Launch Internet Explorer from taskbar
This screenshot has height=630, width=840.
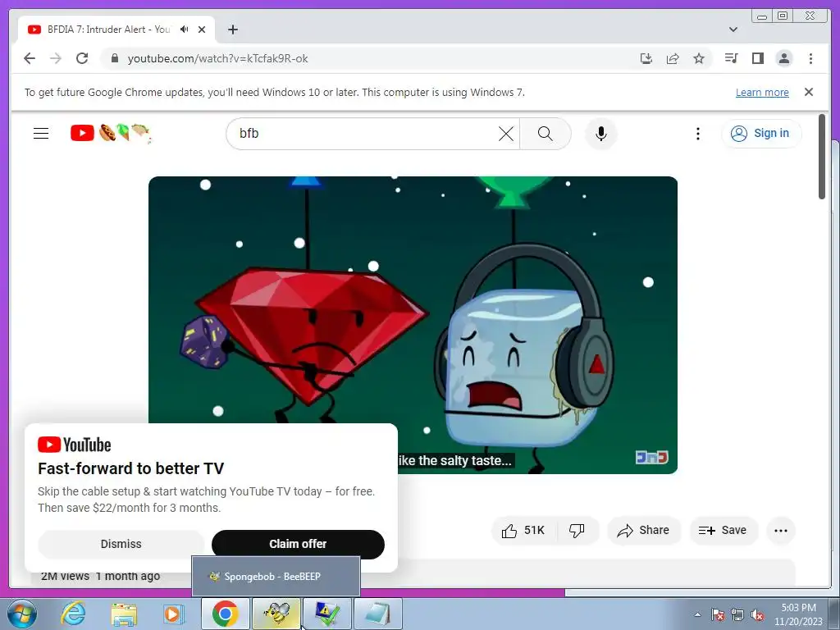tap(73, 614)
